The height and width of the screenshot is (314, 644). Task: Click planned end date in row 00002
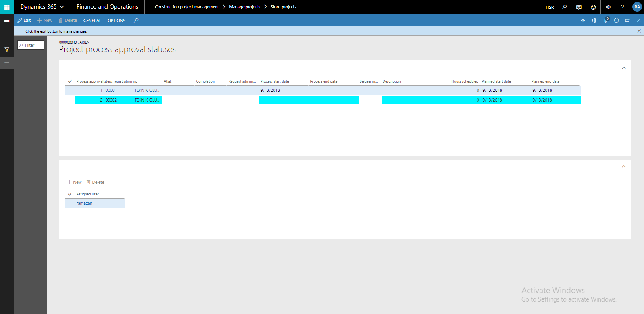coord(542,100)
